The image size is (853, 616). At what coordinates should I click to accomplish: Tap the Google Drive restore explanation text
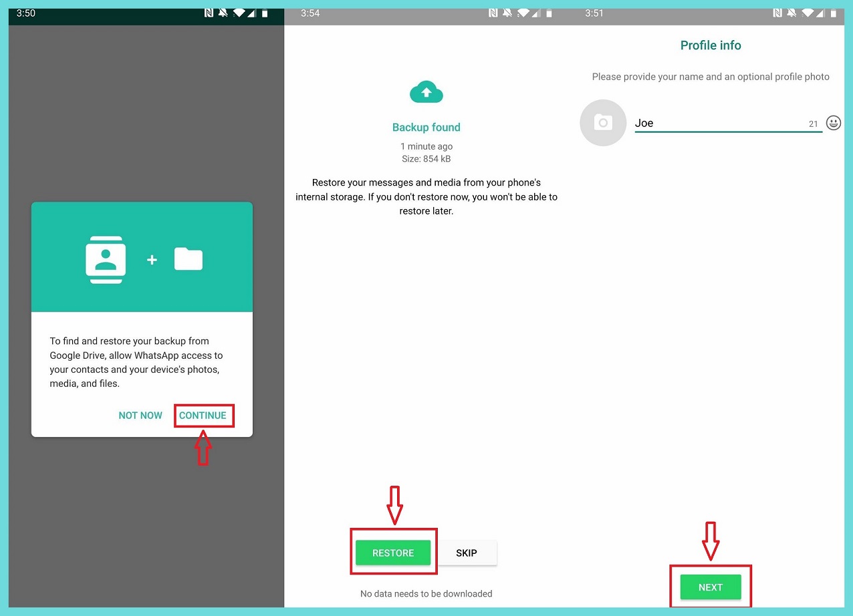pyautogui.click(x=136, y=362)
